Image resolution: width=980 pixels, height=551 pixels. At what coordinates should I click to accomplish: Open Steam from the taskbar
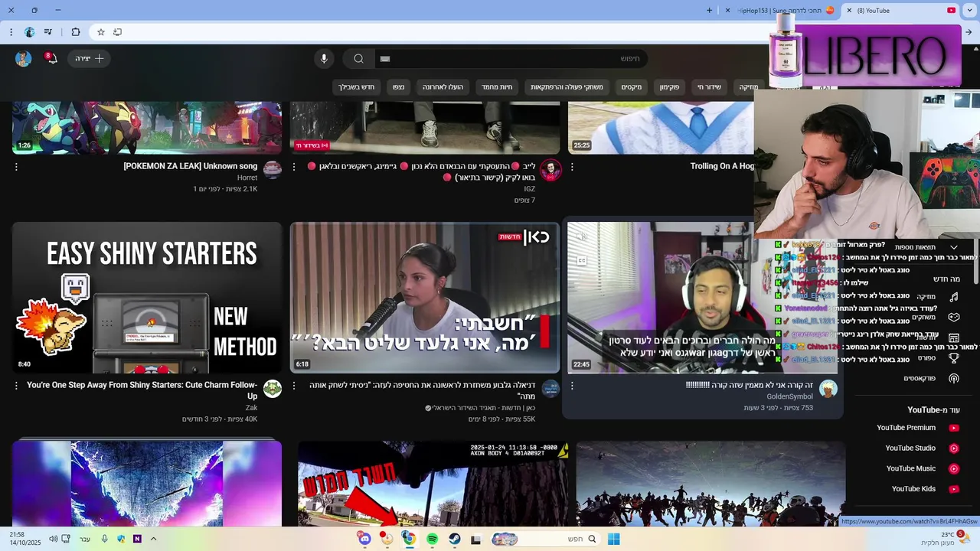click(x=455, y=539)
